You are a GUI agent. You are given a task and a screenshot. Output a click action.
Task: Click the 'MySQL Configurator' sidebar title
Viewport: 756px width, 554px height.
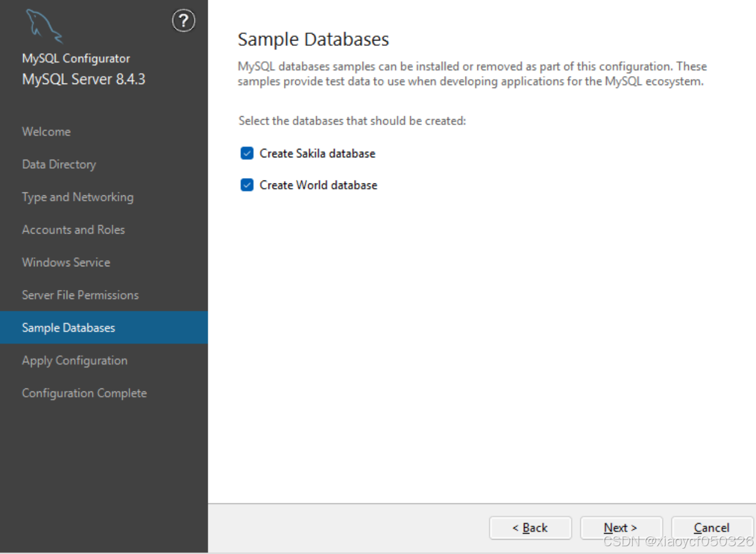tap(76, 58)
